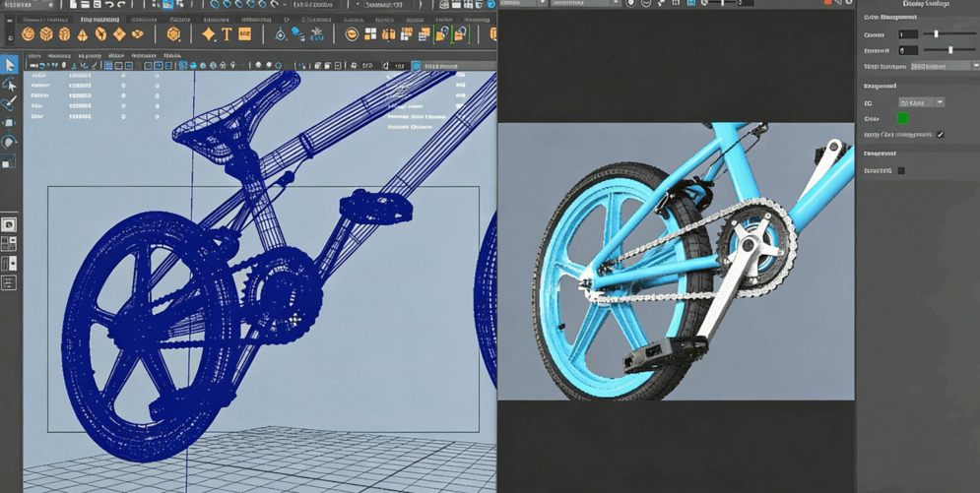Toggle the unchecked checkbox in bottom settings section
This screenshot has height=493, width=980.
[x=901, y=171]
